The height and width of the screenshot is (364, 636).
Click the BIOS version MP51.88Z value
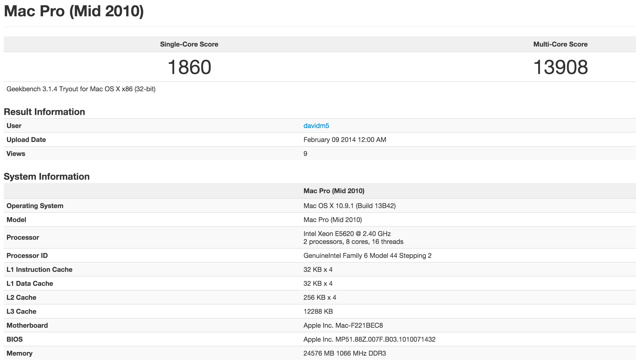(x=369, y=340)
